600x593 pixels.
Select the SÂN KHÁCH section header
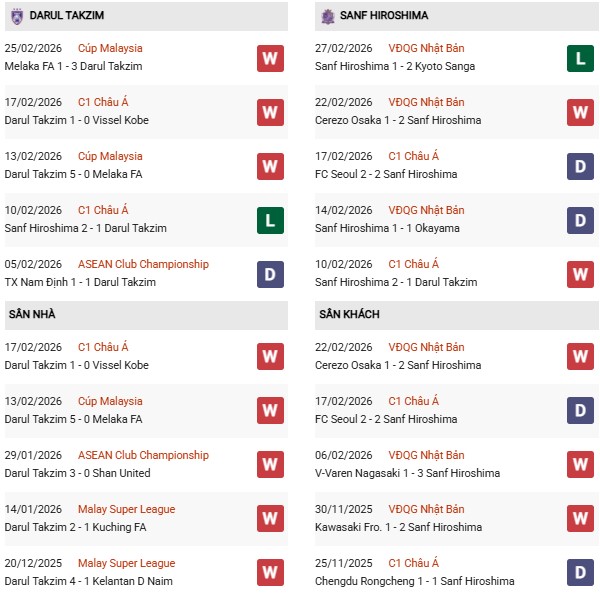(x=349, y=314)
